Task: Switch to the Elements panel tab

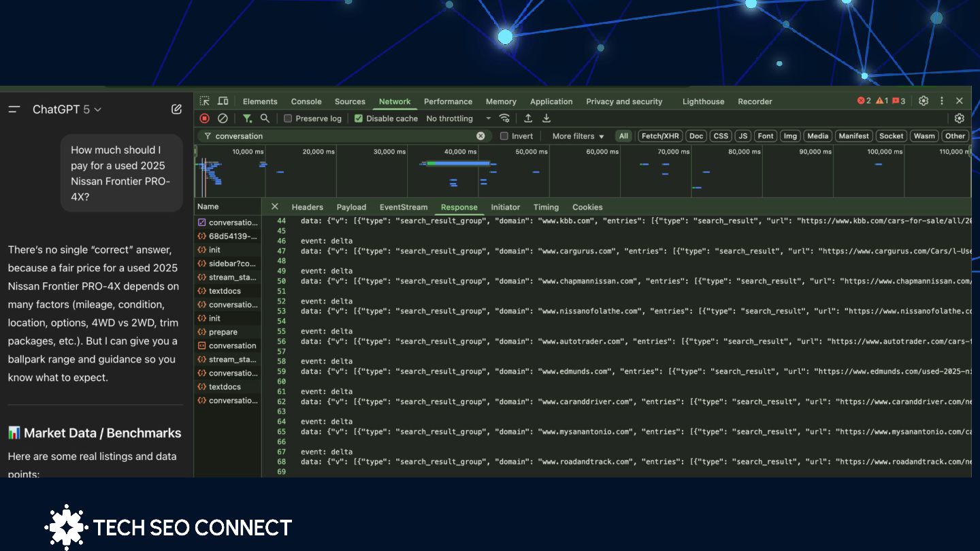Action: point(260,101)
